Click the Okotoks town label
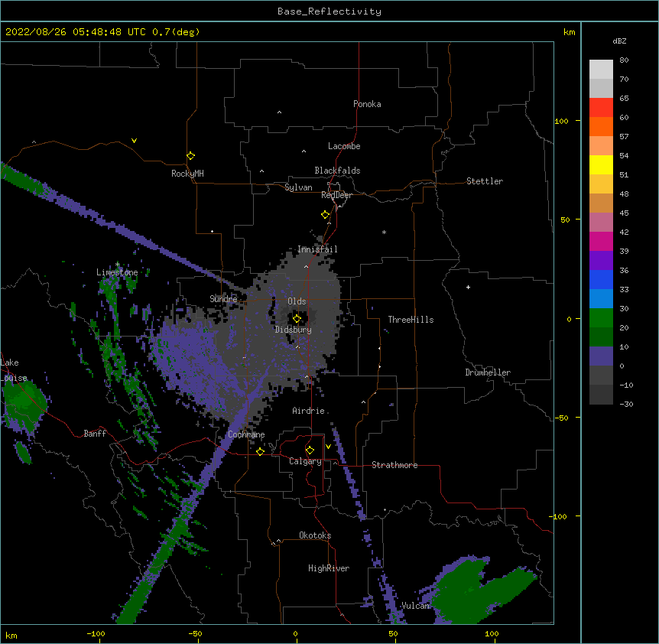The width and height of the screenshot is (659, 644). point(315,535)
